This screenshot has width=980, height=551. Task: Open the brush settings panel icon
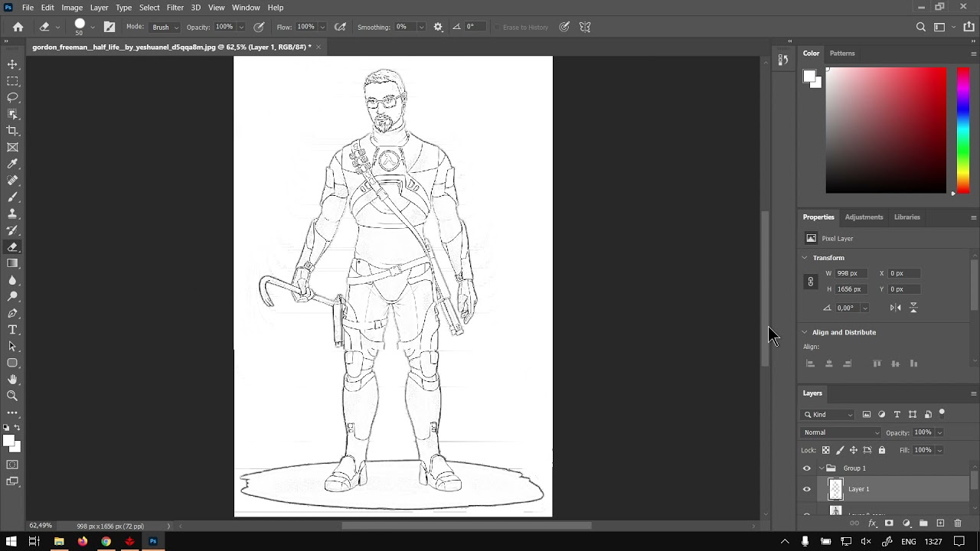[109, 27]
